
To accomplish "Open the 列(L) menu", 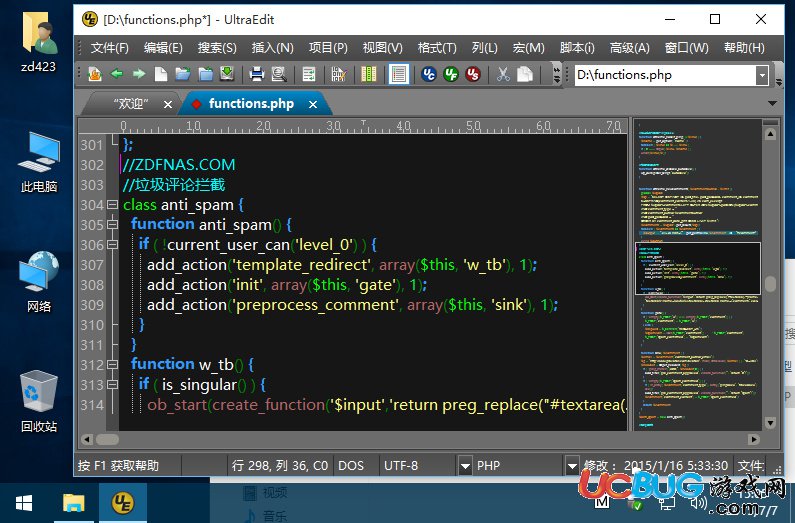I will pos(484,48).
